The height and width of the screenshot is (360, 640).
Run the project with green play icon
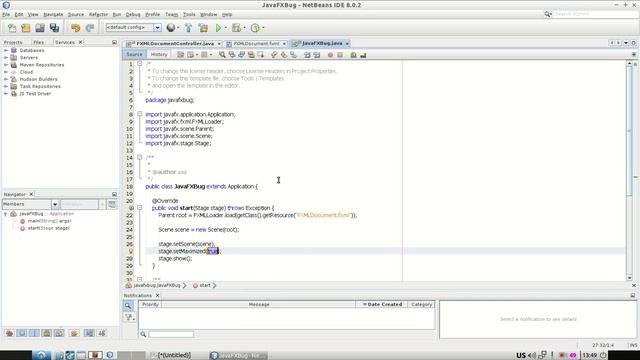[218, 28]
